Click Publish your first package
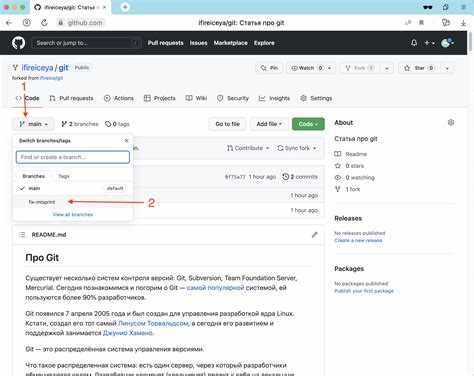Screen dimensions: 474x376 pyautogui.click(x=364, y=291)
